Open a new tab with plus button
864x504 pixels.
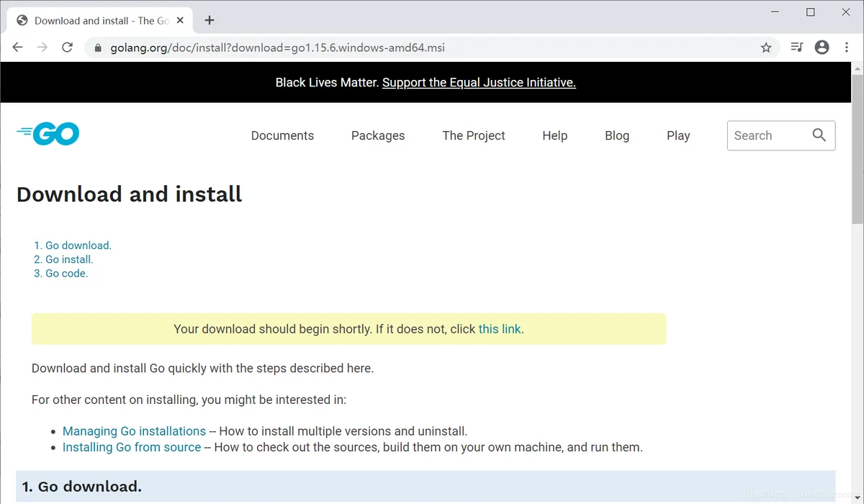pos(210,20)
